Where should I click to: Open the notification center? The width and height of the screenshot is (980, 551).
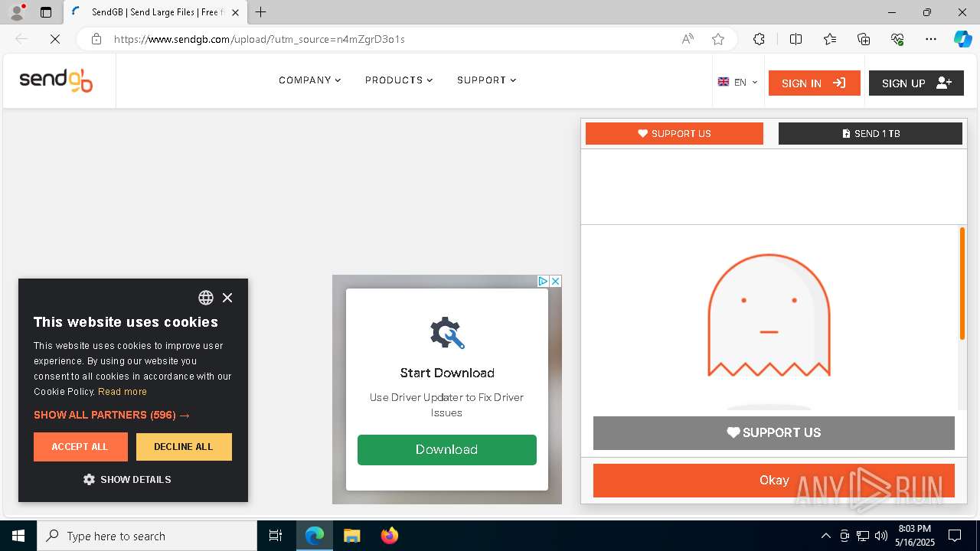tap(955, 536)
